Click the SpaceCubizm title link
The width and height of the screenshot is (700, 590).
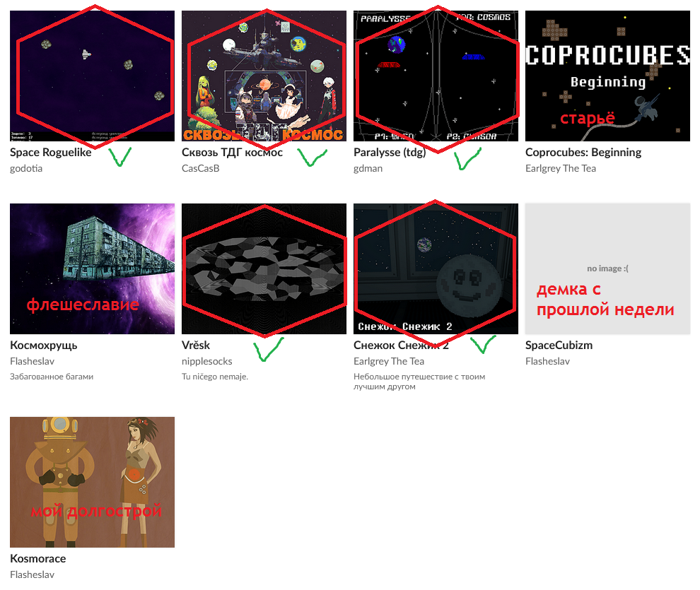tap(559, 346)
